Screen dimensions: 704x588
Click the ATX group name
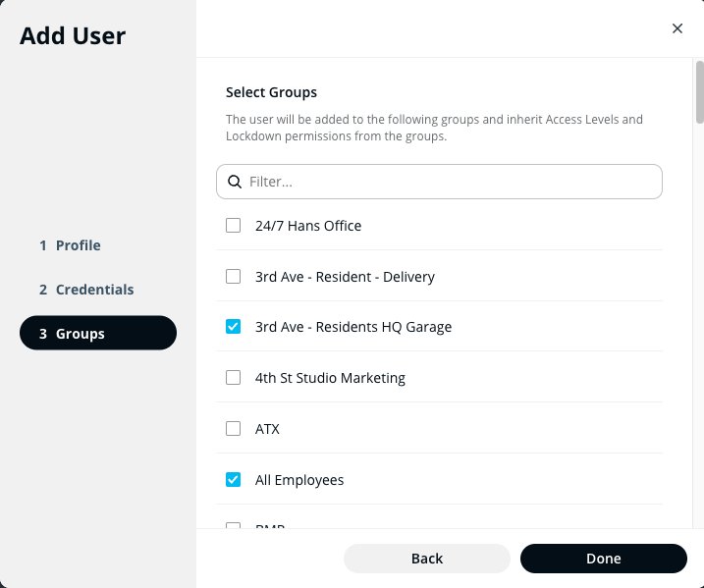click(x=267, y=429)
